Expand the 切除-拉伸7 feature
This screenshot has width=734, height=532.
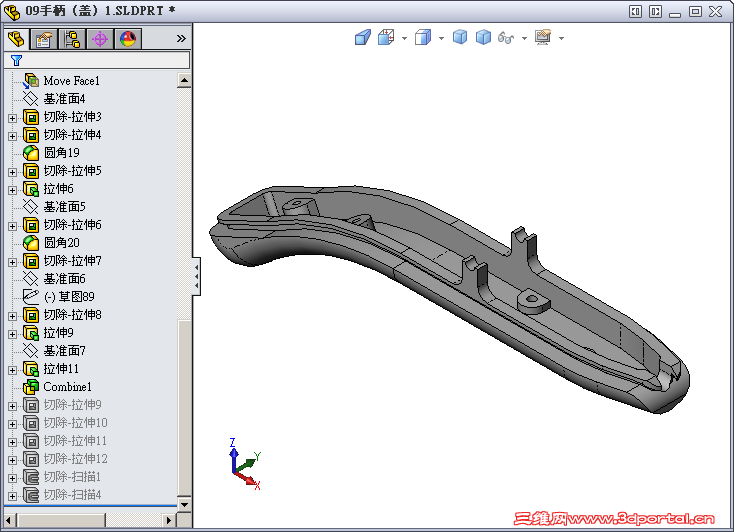[x=13, y=262]
